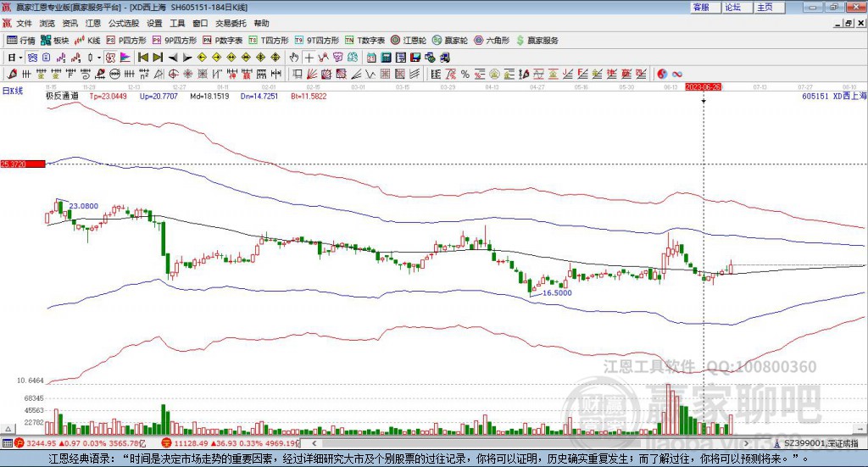Click the 2023-06-26 date marker
Screen dimensions: 868x467
[703, 86]
